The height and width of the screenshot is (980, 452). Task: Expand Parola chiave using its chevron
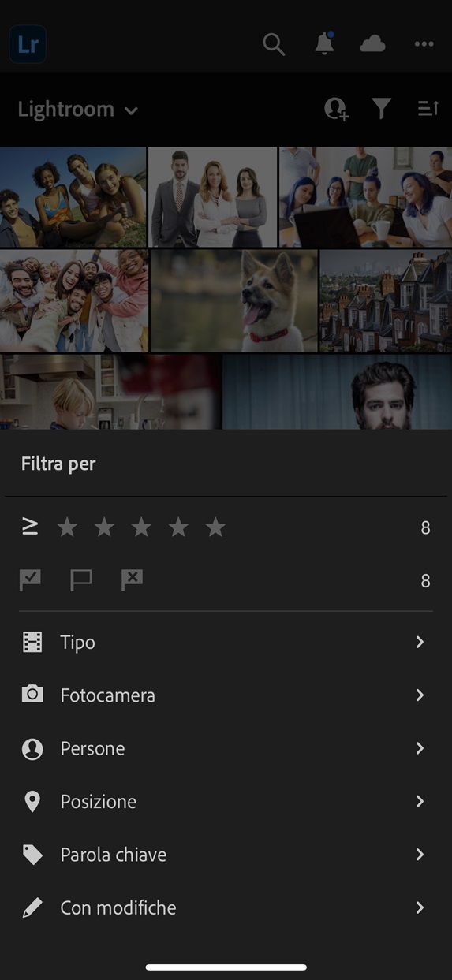point(420,855)
